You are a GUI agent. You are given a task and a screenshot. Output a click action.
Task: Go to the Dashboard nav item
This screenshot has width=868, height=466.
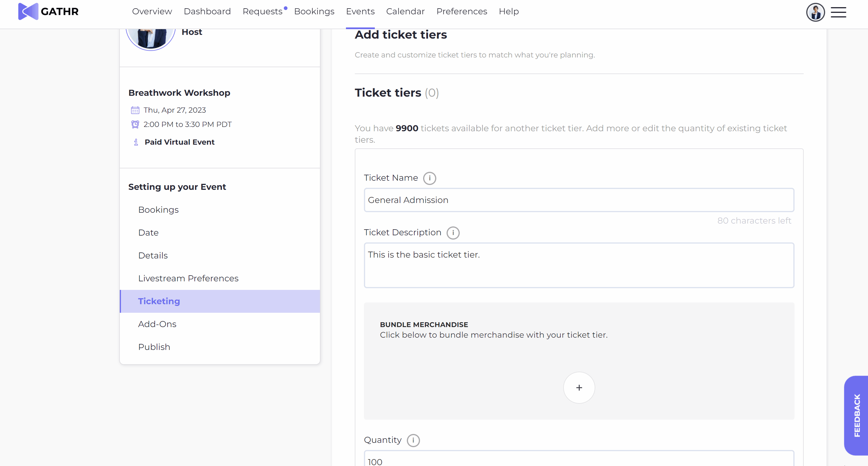click(x=207, y=11)
